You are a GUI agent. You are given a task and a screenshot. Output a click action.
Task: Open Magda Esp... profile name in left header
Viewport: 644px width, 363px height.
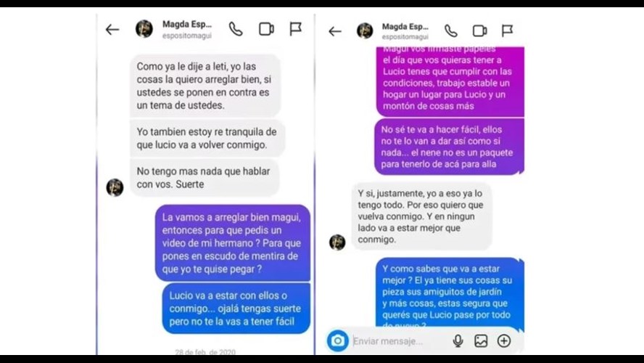tap(187, 24)
